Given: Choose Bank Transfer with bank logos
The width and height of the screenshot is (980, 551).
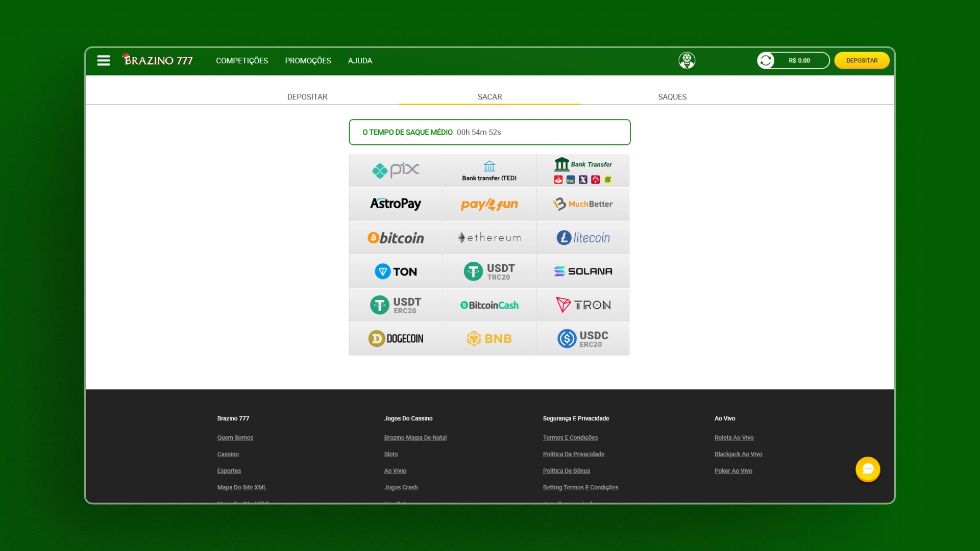Looking at the screenshot, I should 583,170.
